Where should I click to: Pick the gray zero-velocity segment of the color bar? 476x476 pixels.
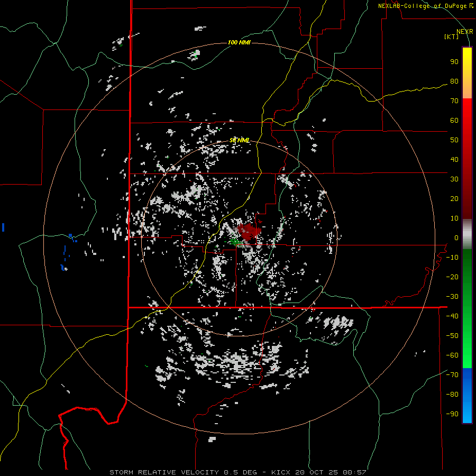(467, 234)
